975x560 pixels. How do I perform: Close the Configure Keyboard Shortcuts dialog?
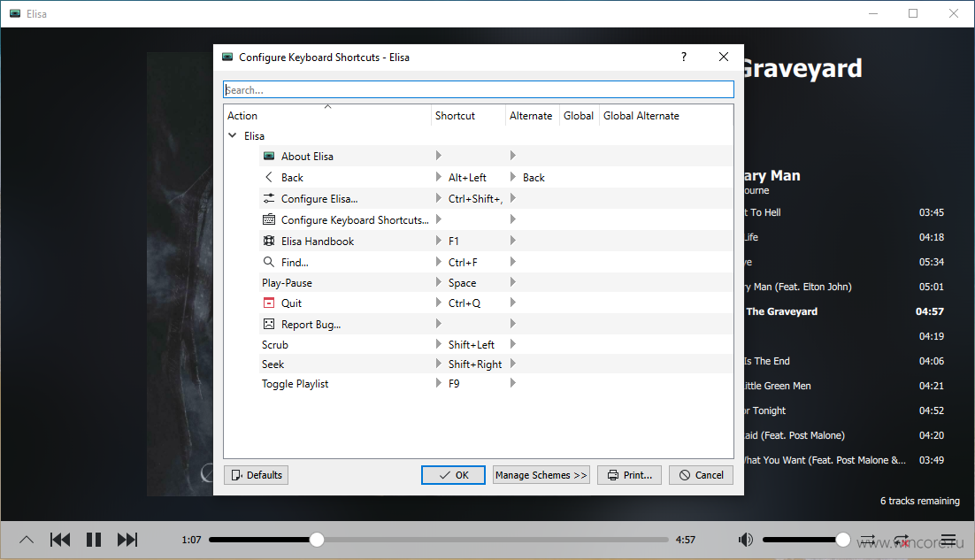coord(723,57)
